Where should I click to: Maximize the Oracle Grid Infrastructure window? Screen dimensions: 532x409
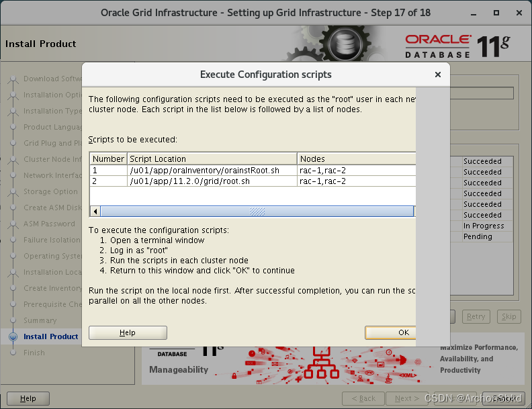click(496, 13)
